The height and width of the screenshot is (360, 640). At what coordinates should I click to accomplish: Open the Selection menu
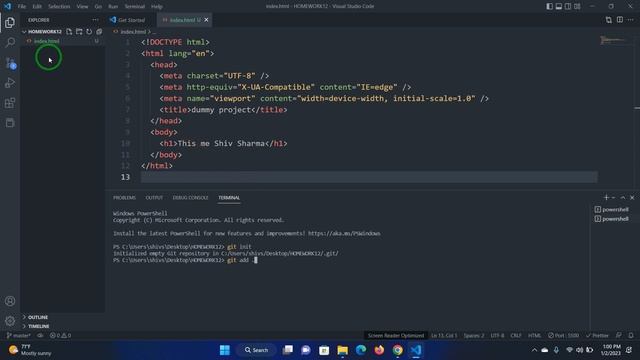59,6
